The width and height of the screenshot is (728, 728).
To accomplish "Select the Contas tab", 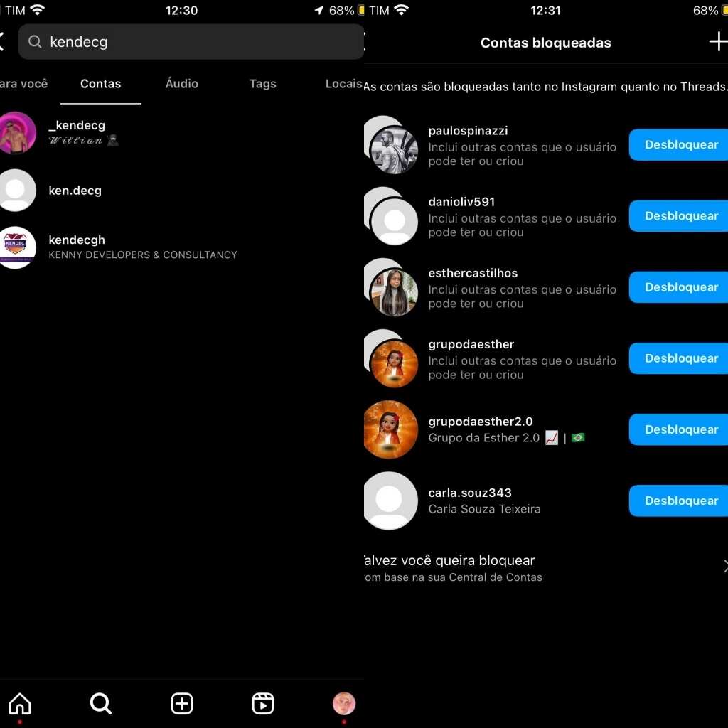I will point(100,84).
